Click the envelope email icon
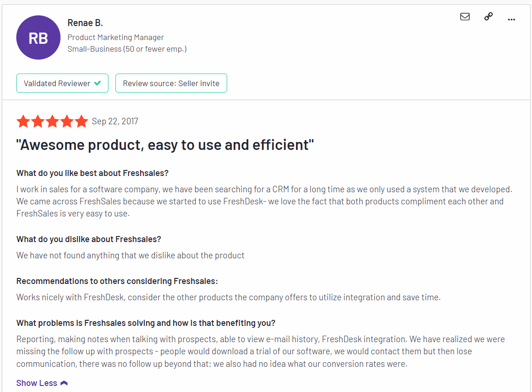This screenshot has width=532, height=392. 465,17
